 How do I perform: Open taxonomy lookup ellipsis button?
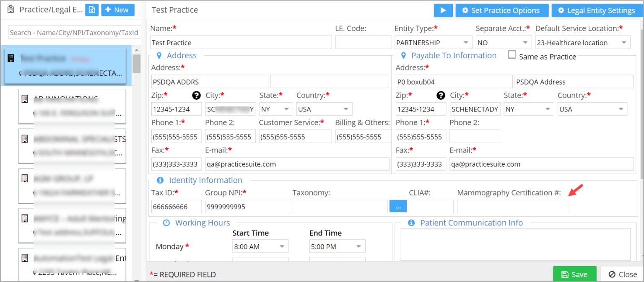[398, 206]
